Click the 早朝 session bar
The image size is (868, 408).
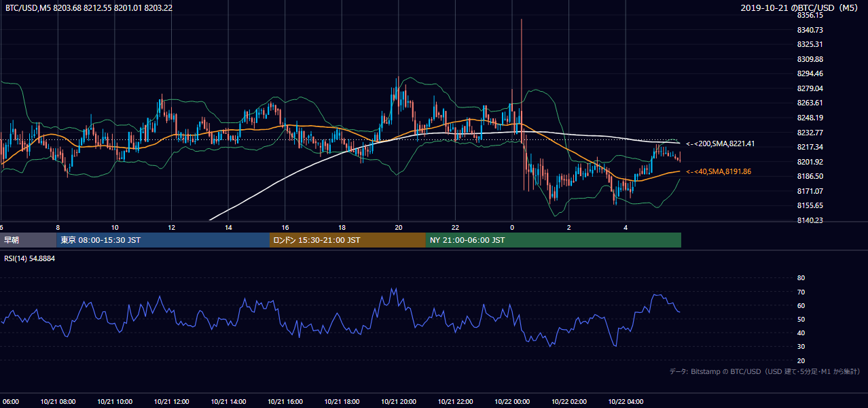pyautogui.click(x=28, y=240)
